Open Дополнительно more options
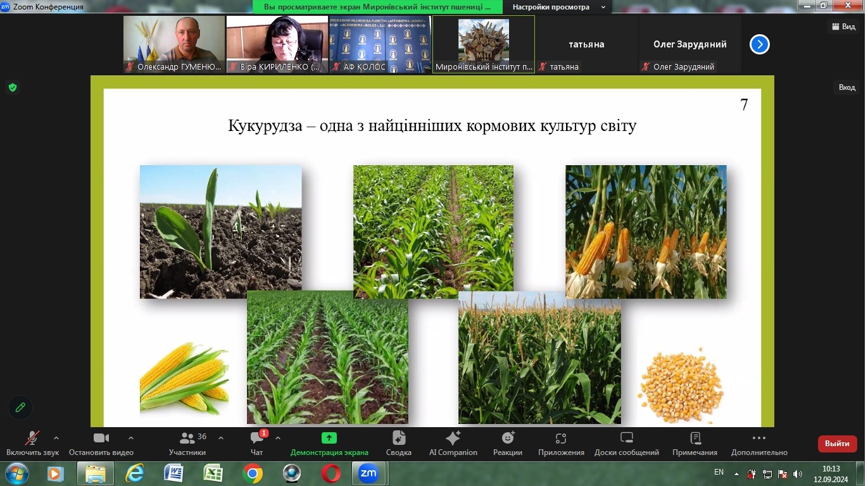868x486 pixels. coord(759,443)
